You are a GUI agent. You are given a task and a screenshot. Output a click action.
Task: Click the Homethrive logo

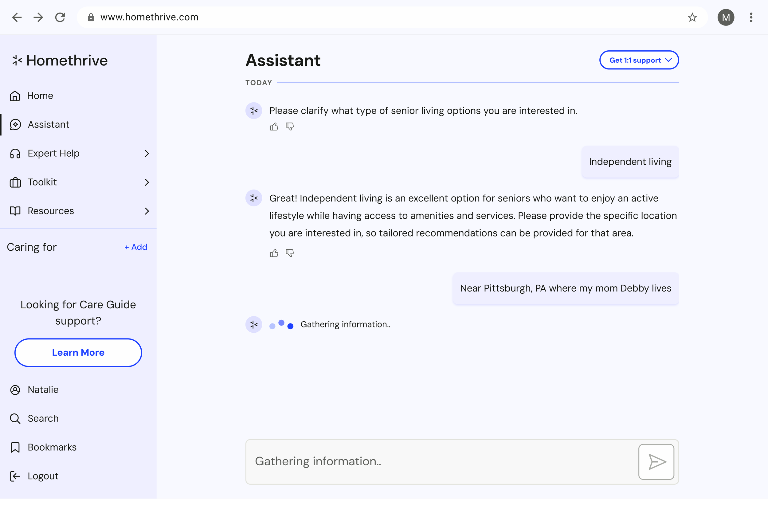click(60, 61)
